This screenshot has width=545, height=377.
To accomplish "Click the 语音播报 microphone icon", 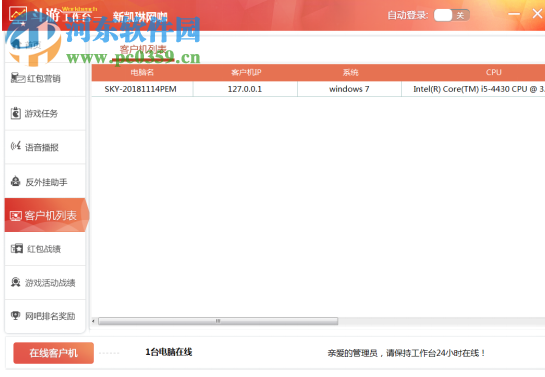I will click(16, 146).
